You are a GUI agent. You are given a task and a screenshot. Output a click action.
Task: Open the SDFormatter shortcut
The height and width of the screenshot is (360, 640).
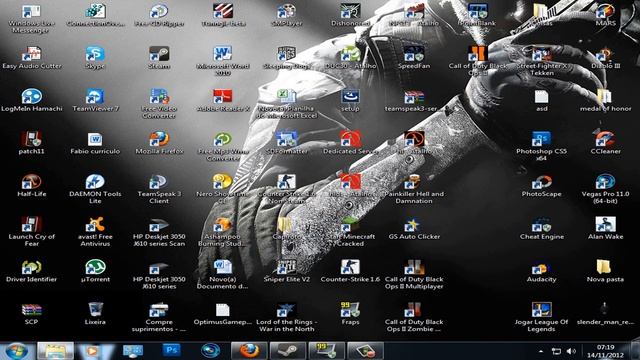pos(286,140)
